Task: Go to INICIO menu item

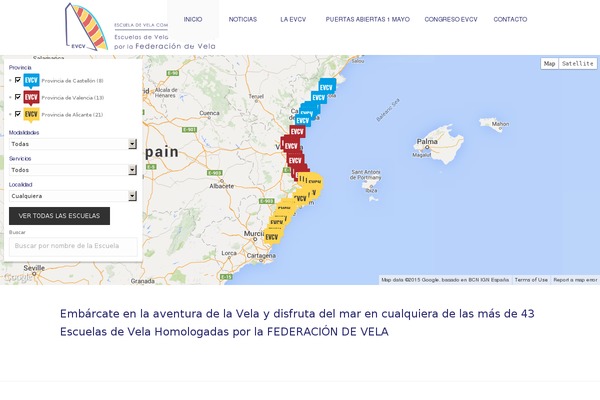Action: [193, 19]
